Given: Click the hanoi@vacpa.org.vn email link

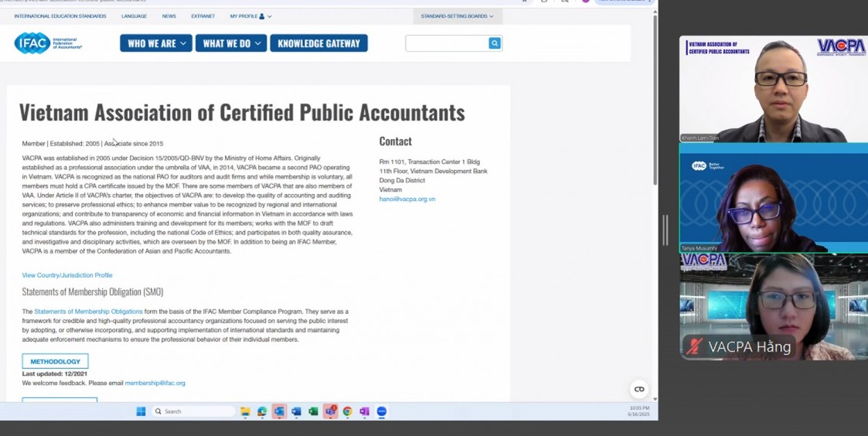Looking at the screenshot, I should pyautogui.click(x=407, y=199).
